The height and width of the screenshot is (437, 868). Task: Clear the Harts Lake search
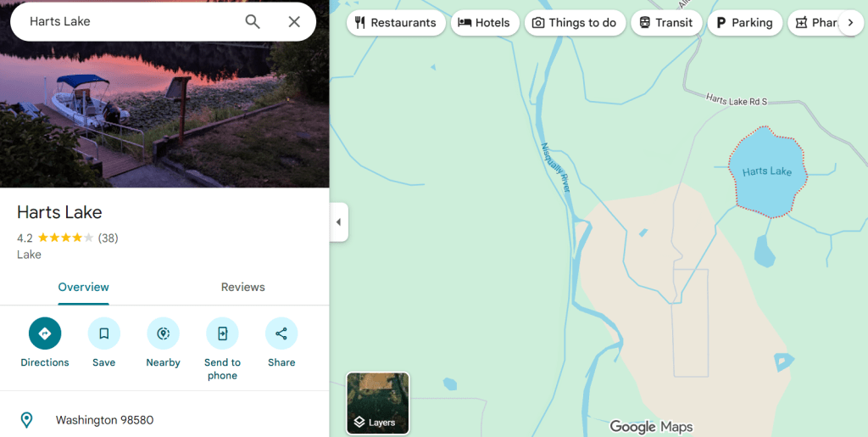pyautogui.click(x=294, y=22)
